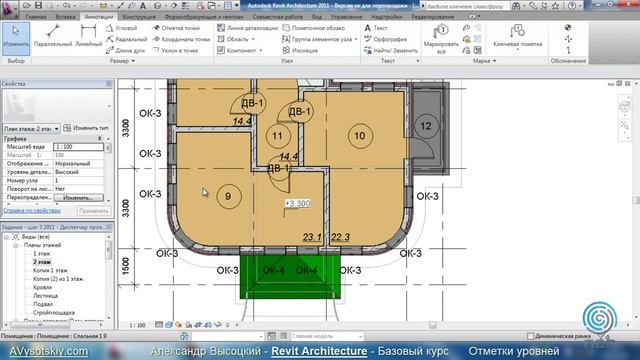Insert a Пометочное облако revision cloud
The image size is (640, 360).
(313, 28)
